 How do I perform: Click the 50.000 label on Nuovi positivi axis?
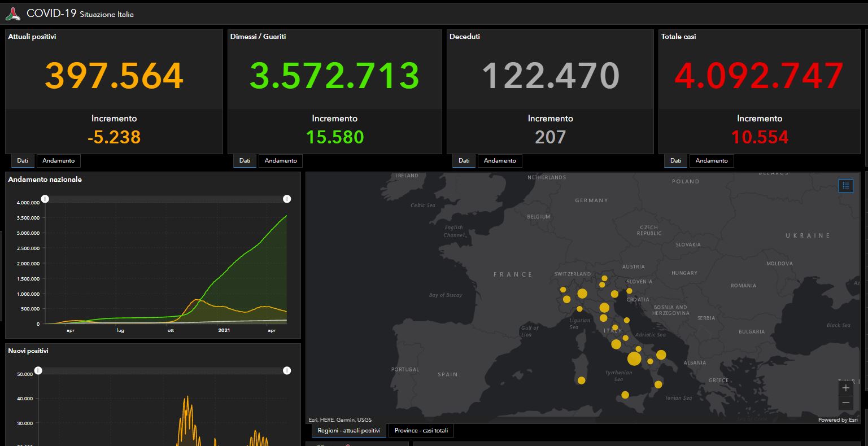(x=25, y=374)
